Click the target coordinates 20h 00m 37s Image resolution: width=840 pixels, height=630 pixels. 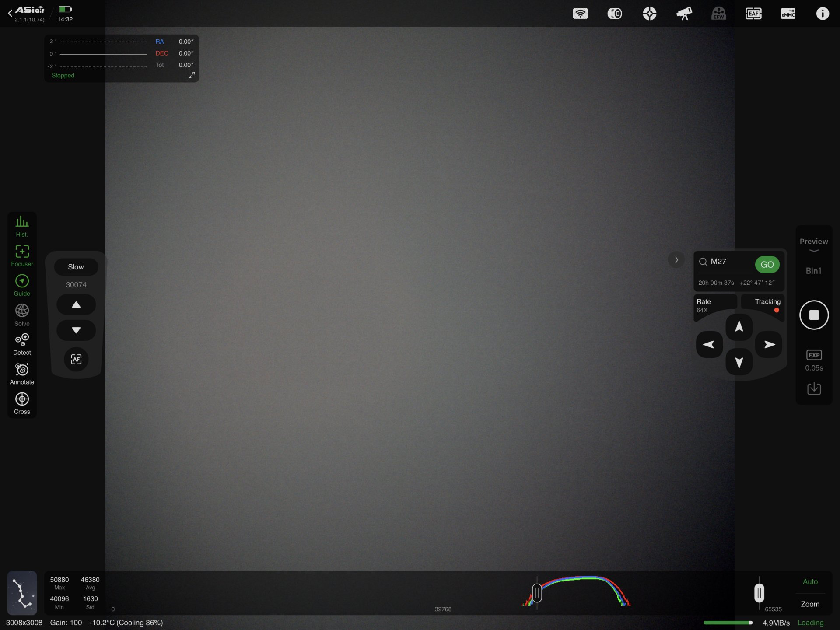(x=716, y=283)
